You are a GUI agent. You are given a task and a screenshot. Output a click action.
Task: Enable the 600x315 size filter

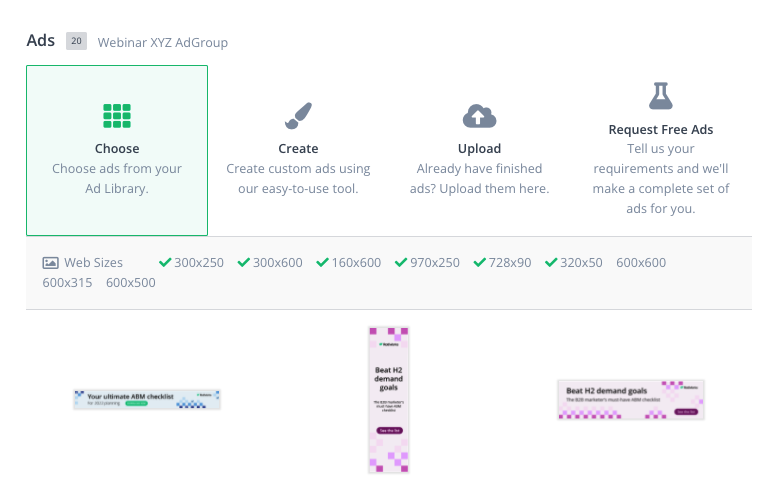[67, 282]
